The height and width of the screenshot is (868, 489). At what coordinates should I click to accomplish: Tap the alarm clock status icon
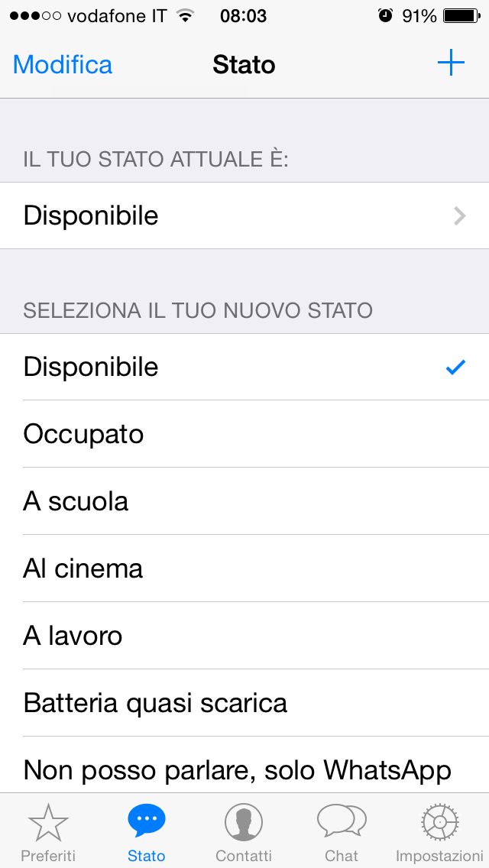tap(385, 16)
